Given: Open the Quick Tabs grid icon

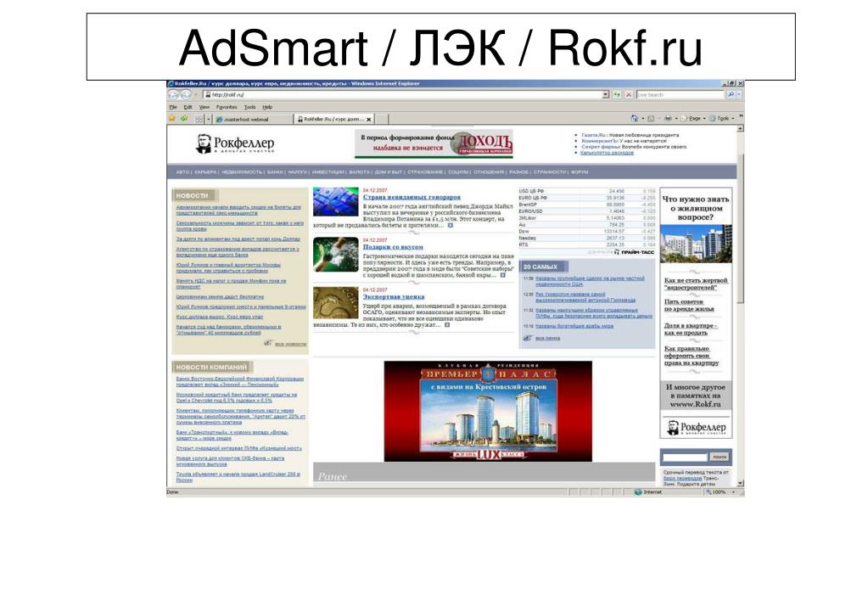Looking at the screenshot, I should [x=199, y=119].
